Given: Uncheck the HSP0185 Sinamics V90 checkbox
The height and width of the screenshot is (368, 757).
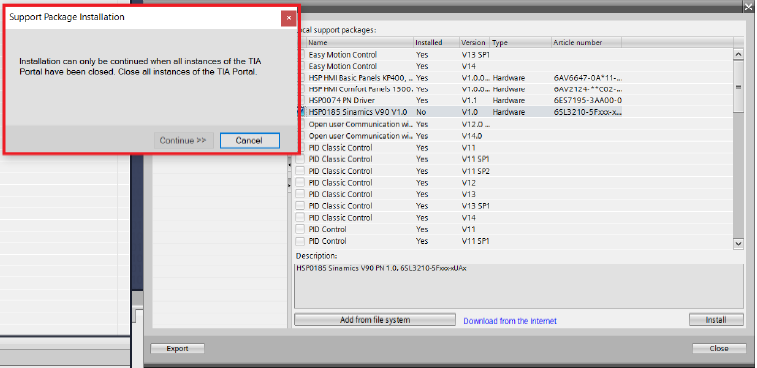Looking at the screenshot, I should coord(301,112).
